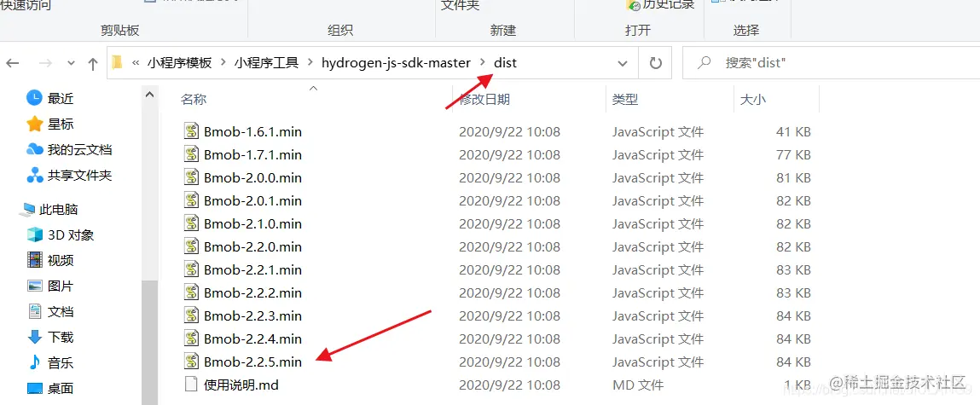Open hidden breadcrumb path chevron «
The image size is (980, 405).
[x=135, y=63]
